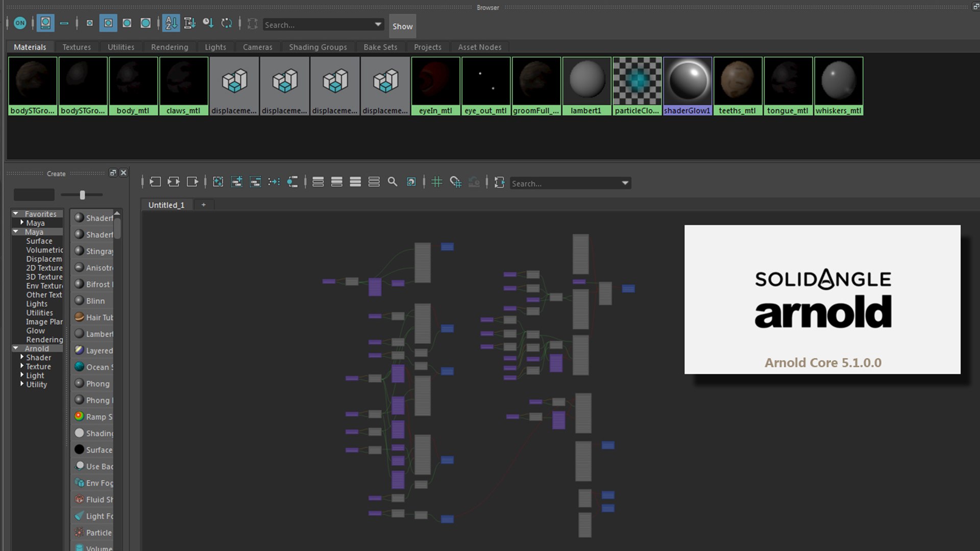Select the particleCloud checker material swatch
The image size is (980, 551).
point(637,86)
